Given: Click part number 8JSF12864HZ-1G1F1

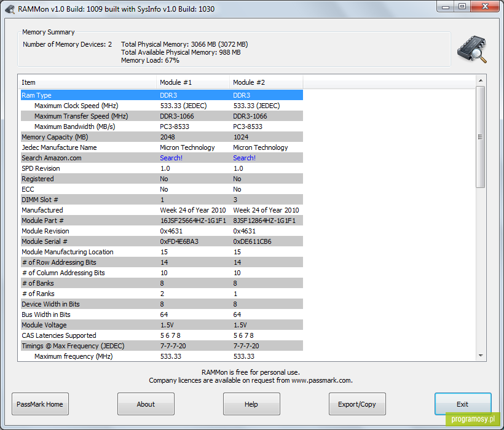Looking at the screenshot, I should coord(264,221).
